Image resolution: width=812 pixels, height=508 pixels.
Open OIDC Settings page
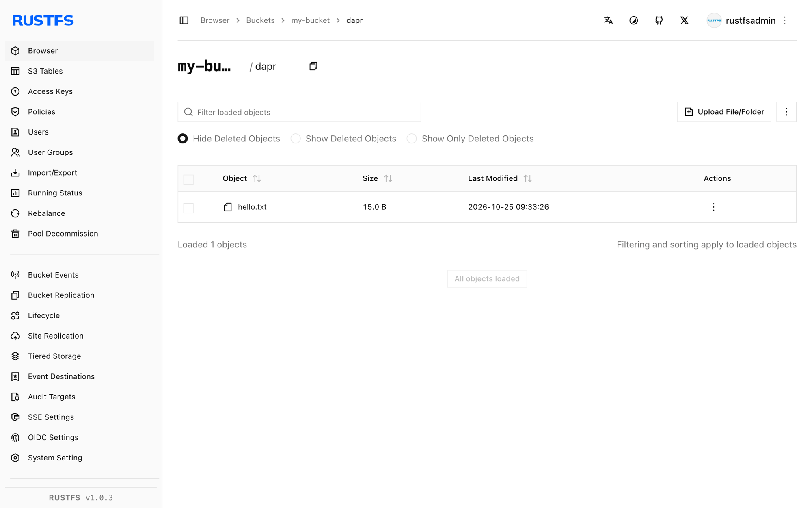click(x=80, y=437)
